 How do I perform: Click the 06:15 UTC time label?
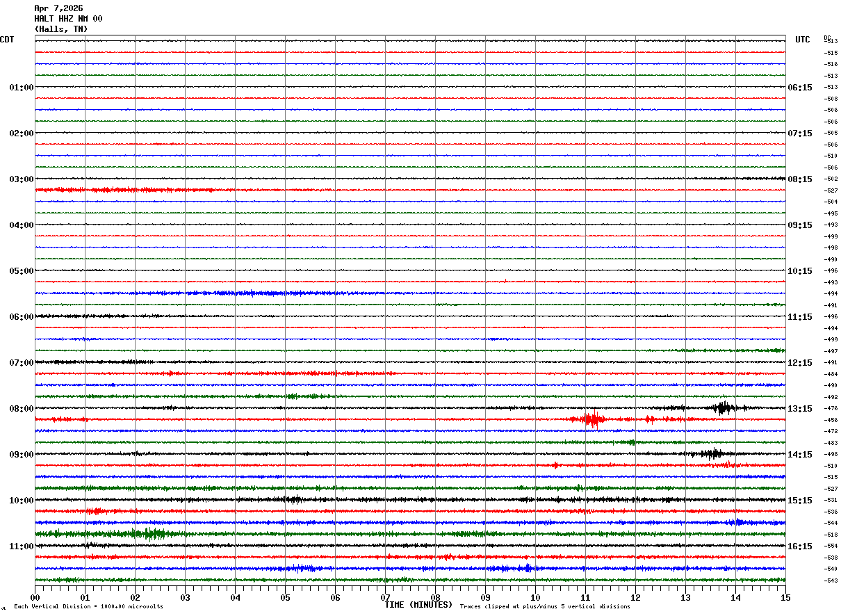coord(799,88)
